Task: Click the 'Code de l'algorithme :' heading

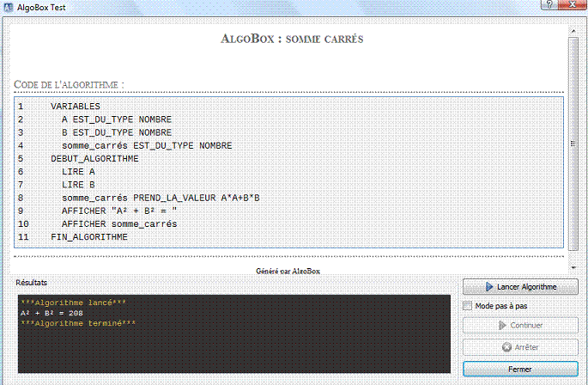Action: (69, 84)
